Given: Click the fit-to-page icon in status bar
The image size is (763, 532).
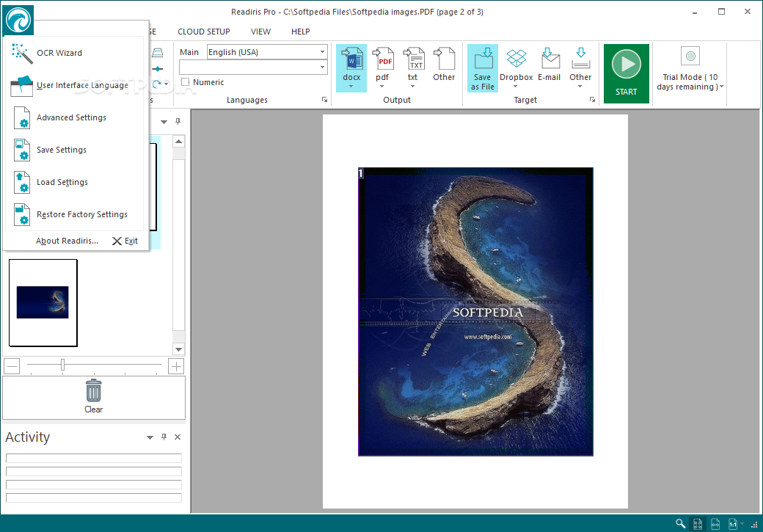Looking at the screenshot, I should 698,524.
